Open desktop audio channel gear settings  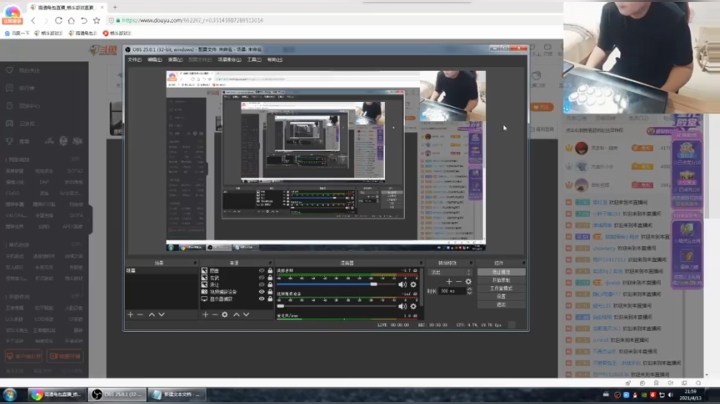(x=413, y=285)
